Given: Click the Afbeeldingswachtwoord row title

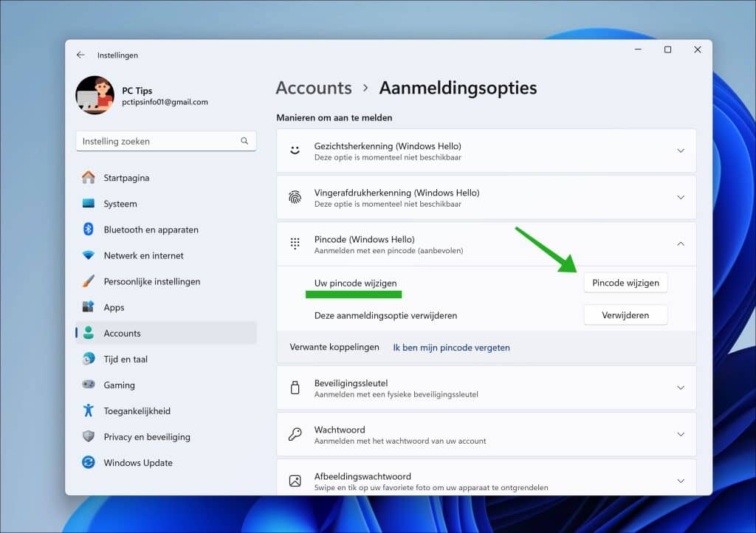Looking at the screenshot, I should pyautogui.click(x=362, y=476).
